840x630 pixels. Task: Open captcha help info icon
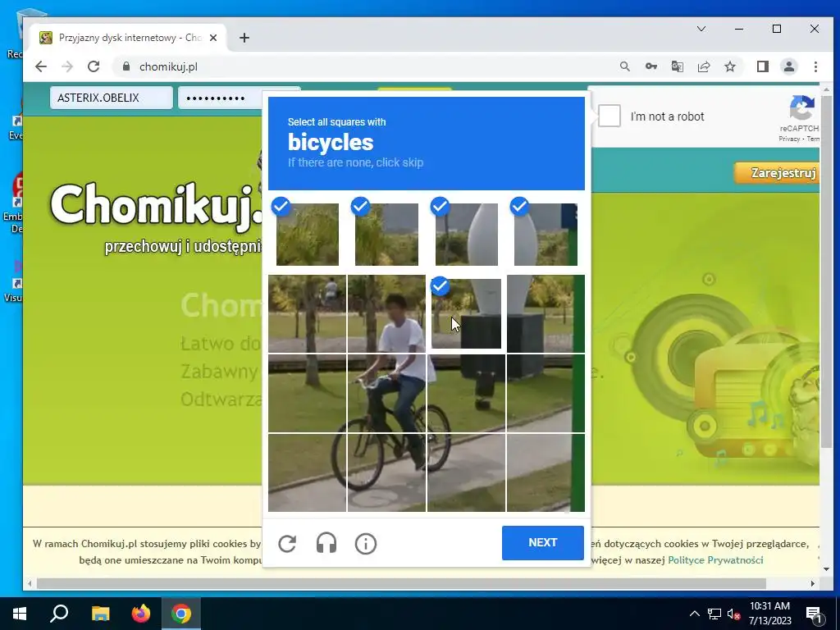365,543
